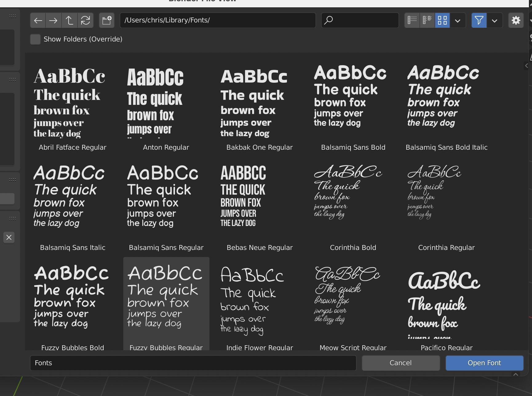The width and height of the screenshot is (532, 396).
Task: Click the Open Font button
Action: (x=484, y=363)
